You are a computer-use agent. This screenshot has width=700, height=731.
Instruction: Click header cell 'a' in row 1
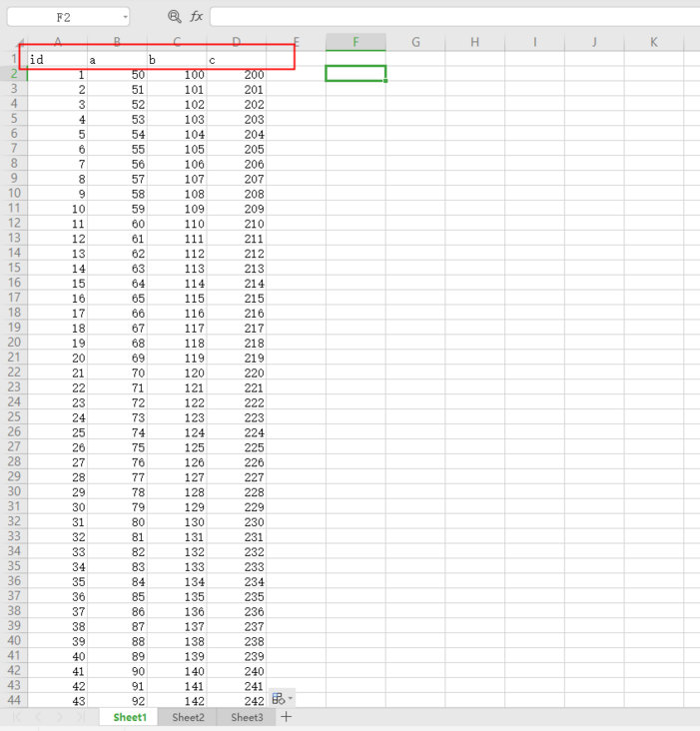pos(117,59)
